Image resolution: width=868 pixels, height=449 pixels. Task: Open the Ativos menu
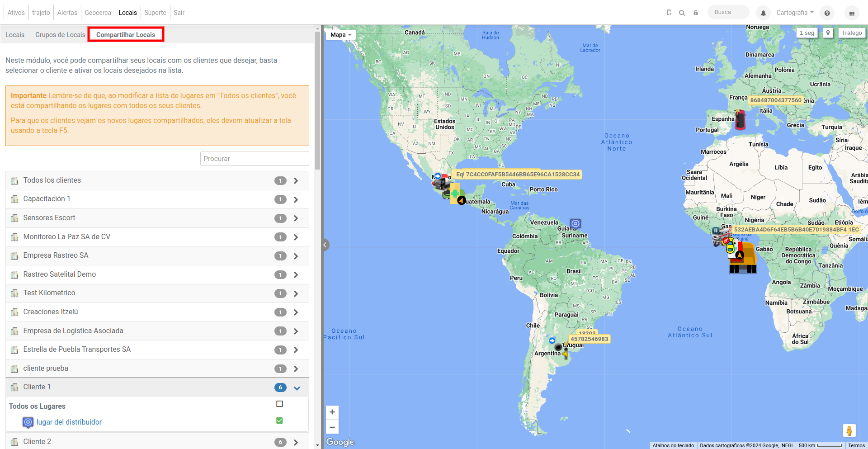16,13
